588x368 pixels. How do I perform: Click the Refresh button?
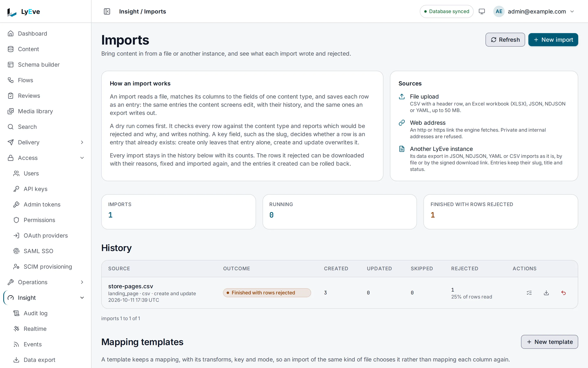(x=505, y=40)
